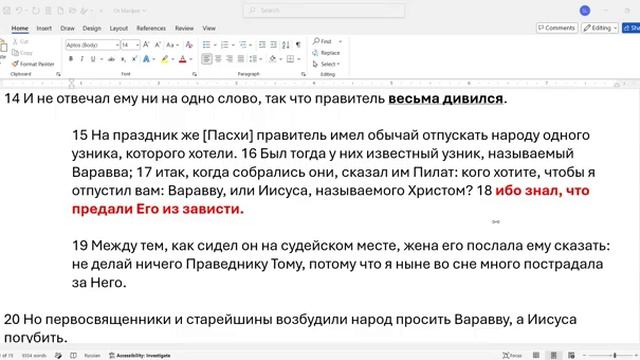Screen dimensions: 640x360
Task: Open the Replace dialog
Action: [326, 53]
